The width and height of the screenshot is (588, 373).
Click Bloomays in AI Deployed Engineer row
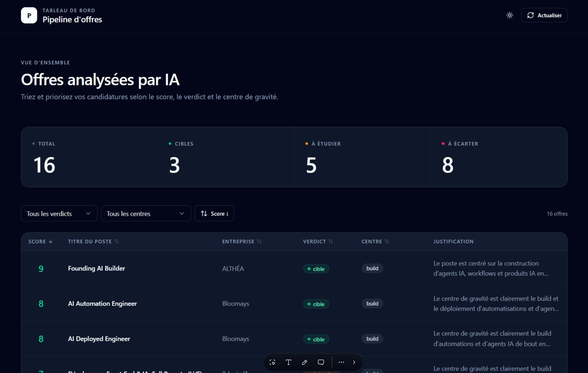coord(236,339)
